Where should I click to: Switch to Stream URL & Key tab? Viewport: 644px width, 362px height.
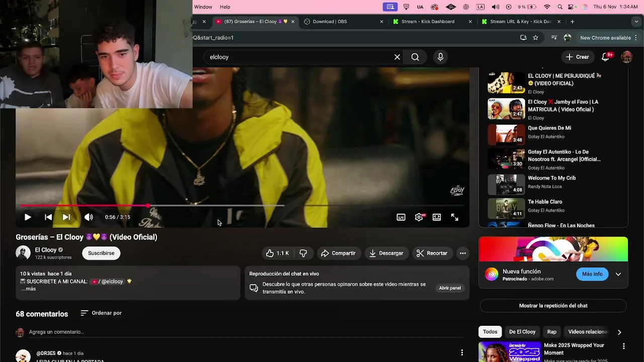tap(521, 22)
